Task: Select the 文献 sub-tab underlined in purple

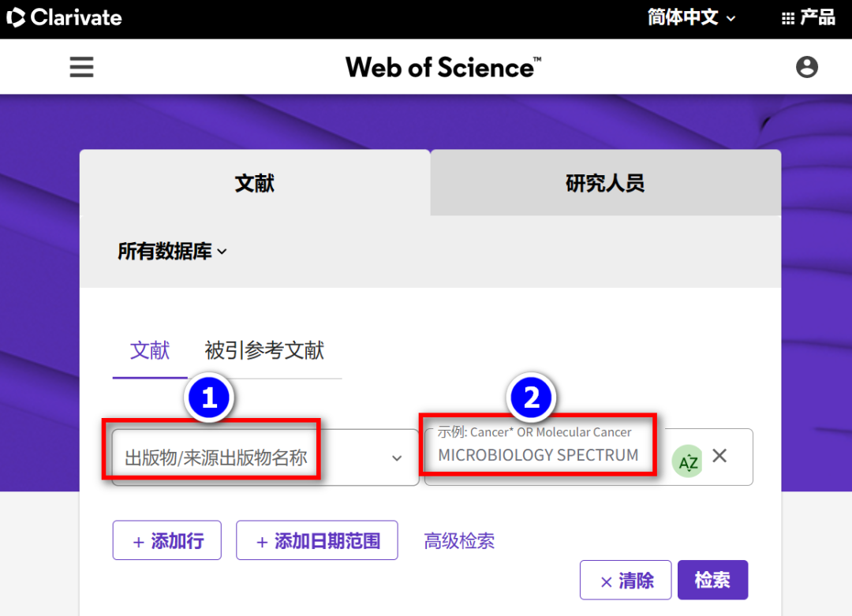Action: (x=150, y=351)
